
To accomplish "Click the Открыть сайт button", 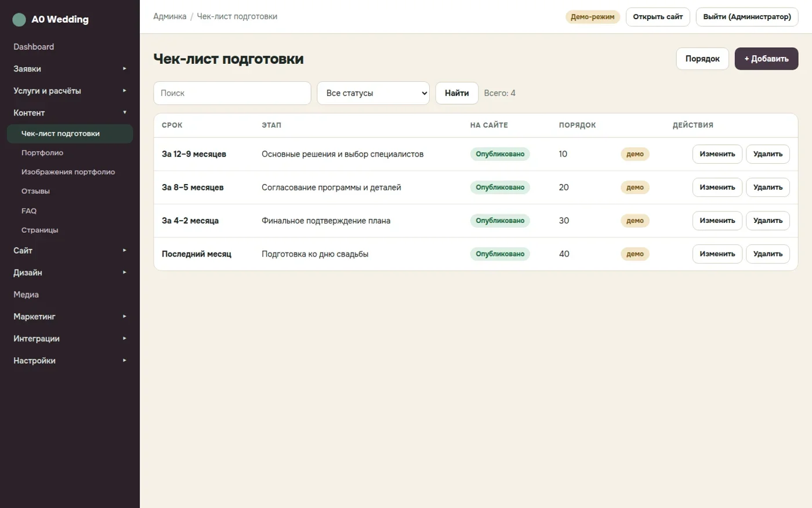I will click(658, 17).
